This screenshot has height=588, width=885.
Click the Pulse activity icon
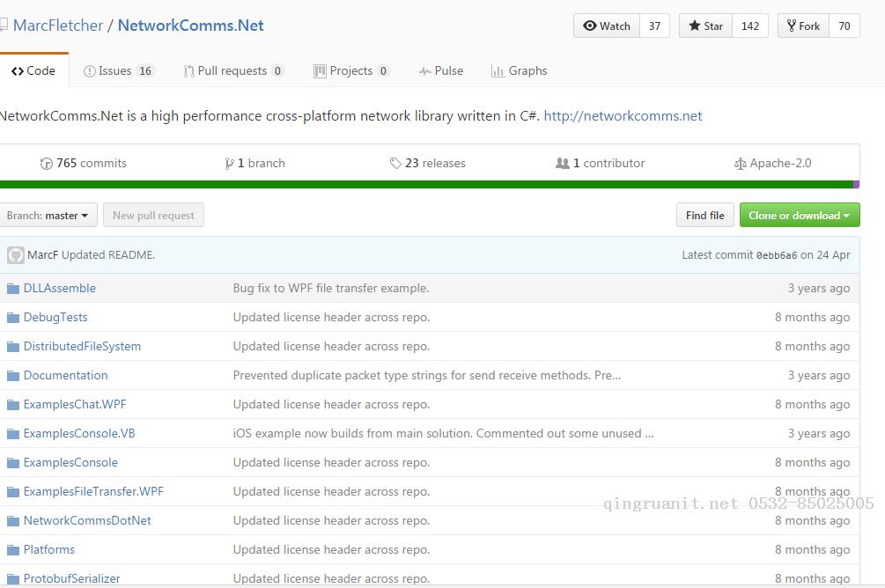[425, 71]
